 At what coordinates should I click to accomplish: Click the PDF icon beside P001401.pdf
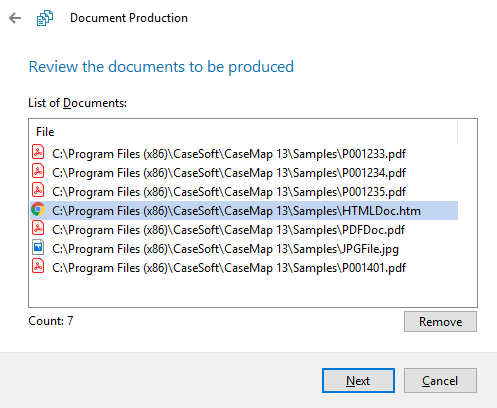[38, 267]
